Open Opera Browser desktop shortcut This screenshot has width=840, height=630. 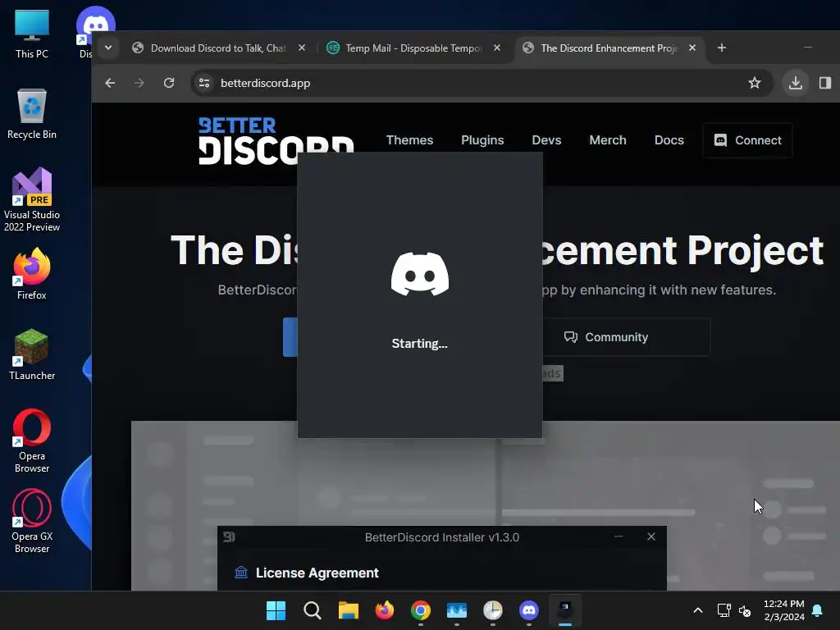click(32, 441)
